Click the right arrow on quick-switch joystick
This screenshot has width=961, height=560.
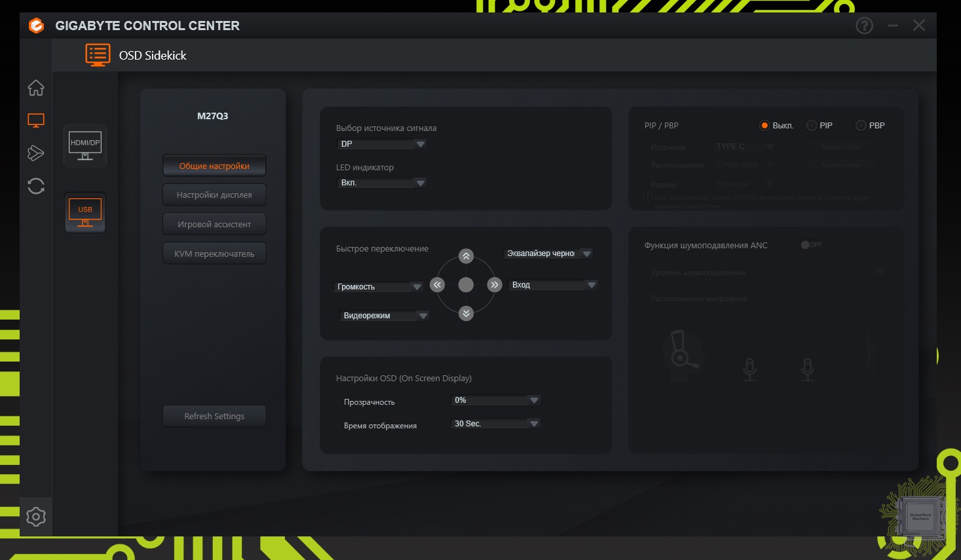495,284
